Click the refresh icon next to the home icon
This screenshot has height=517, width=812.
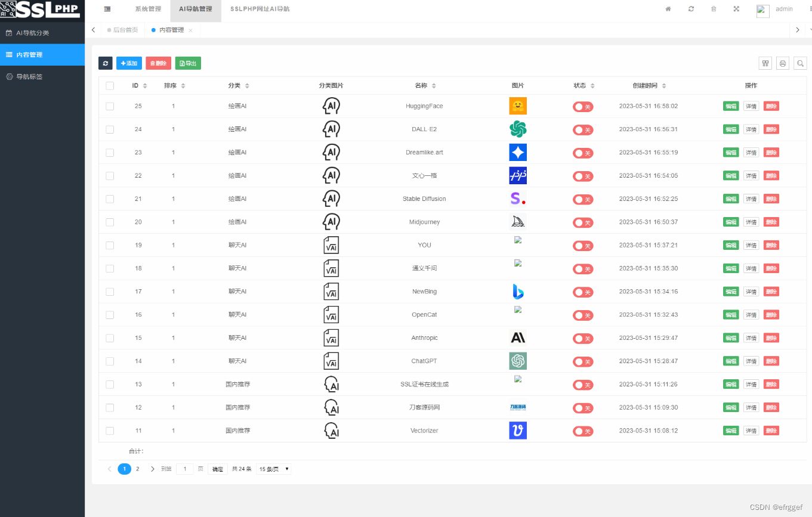coord(690,9)
